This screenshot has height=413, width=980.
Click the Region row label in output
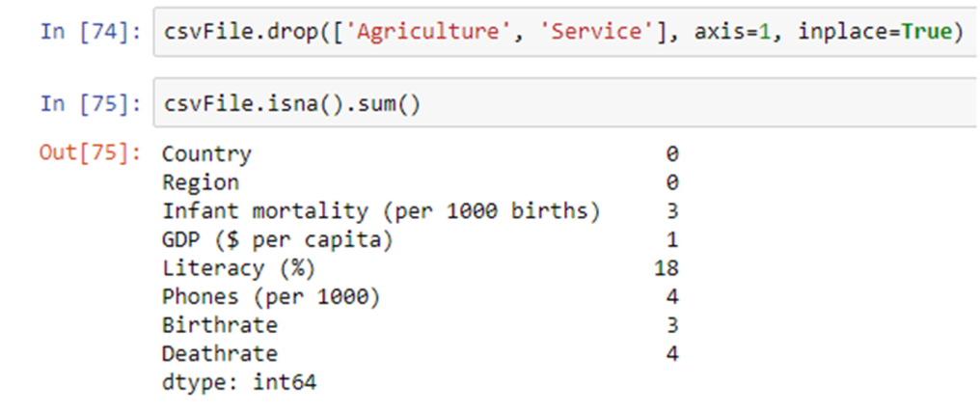tap(200, 182)
